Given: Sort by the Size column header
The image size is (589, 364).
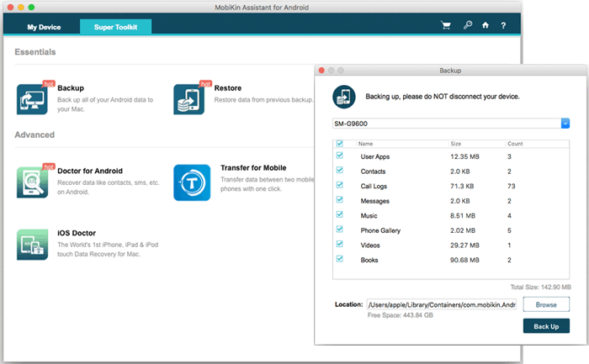Looking at the screenshot, I should click(456, 144).
